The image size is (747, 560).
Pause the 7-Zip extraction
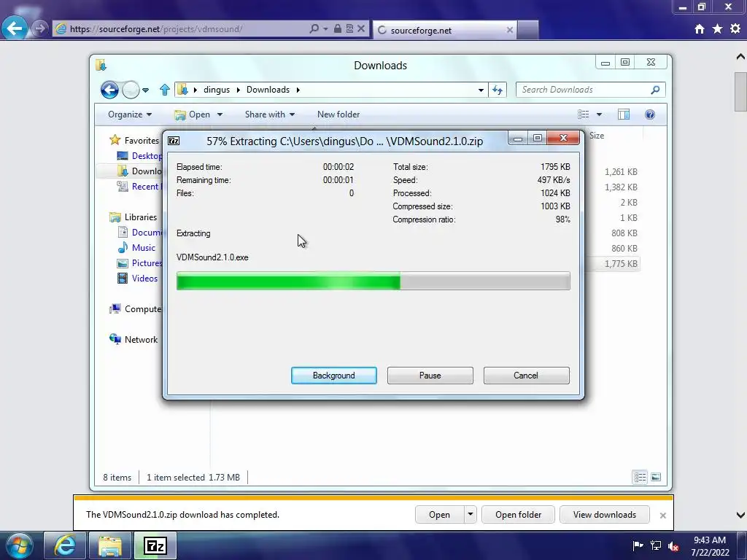[x=430, y=376]
